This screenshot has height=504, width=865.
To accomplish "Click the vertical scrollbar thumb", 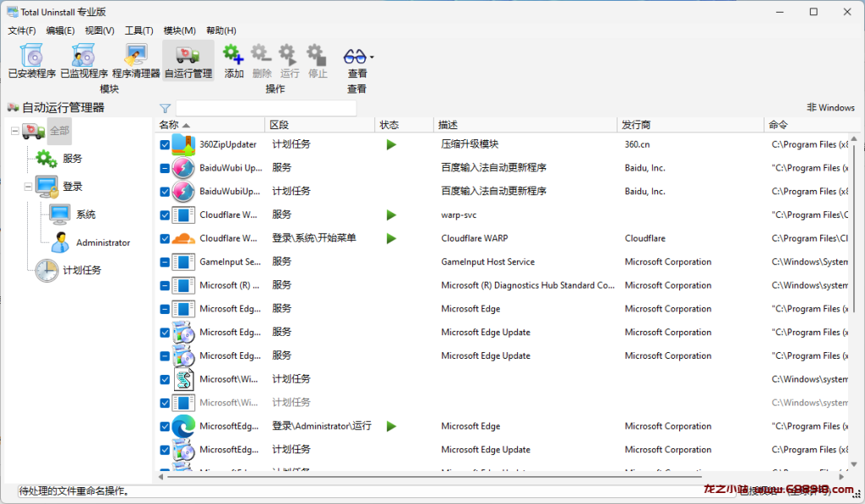I will pyautogui.click(x=854, y=229).
